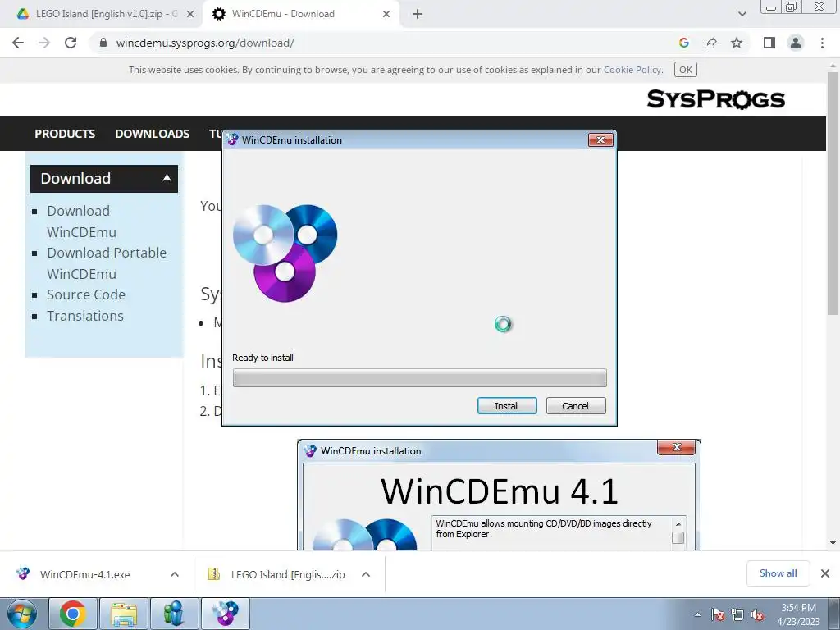
Task: Close the LEGO Island zip tab
Action: pos(189,14)
